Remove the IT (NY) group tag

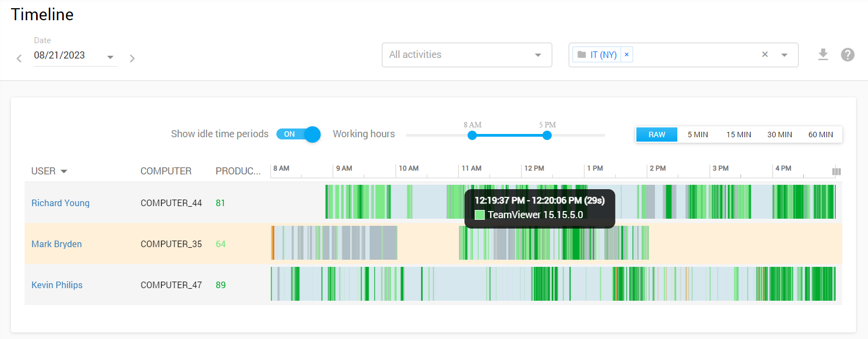[x=627, y=55]
